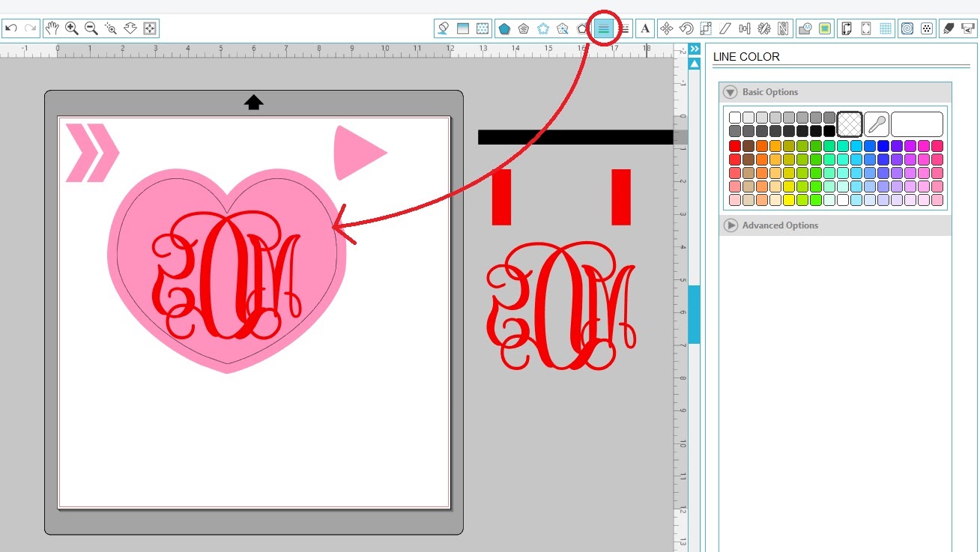Viewport: 980px width, 552px height.
Task: Enable the line color eyedropper picker
Action: [x=877, y=124]
